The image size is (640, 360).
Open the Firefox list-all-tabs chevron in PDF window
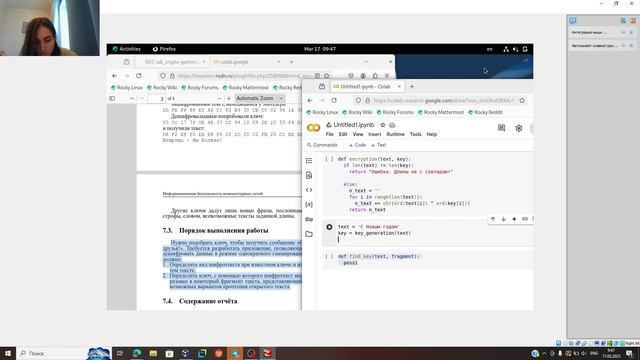click(x=366, y=62)
